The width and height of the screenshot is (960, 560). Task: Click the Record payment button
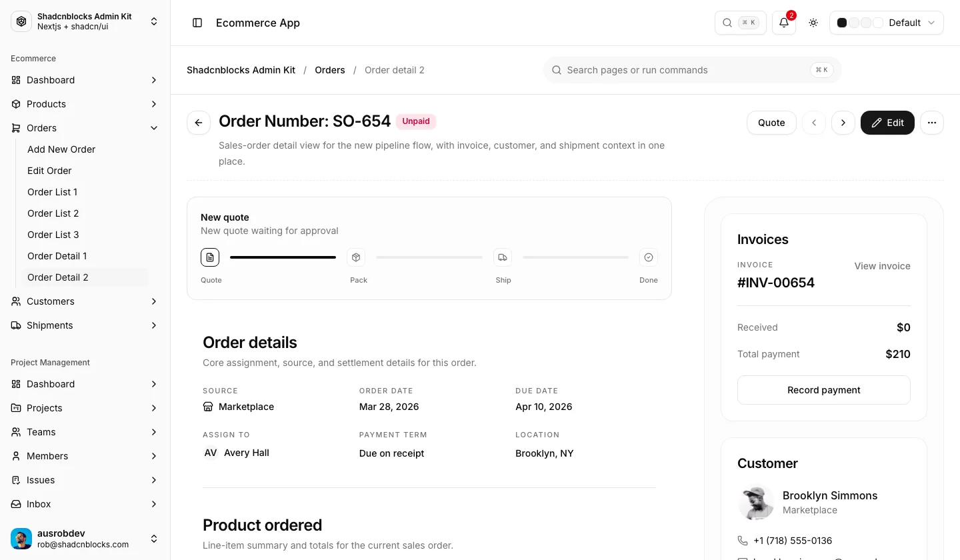click(x=824, y=390)
